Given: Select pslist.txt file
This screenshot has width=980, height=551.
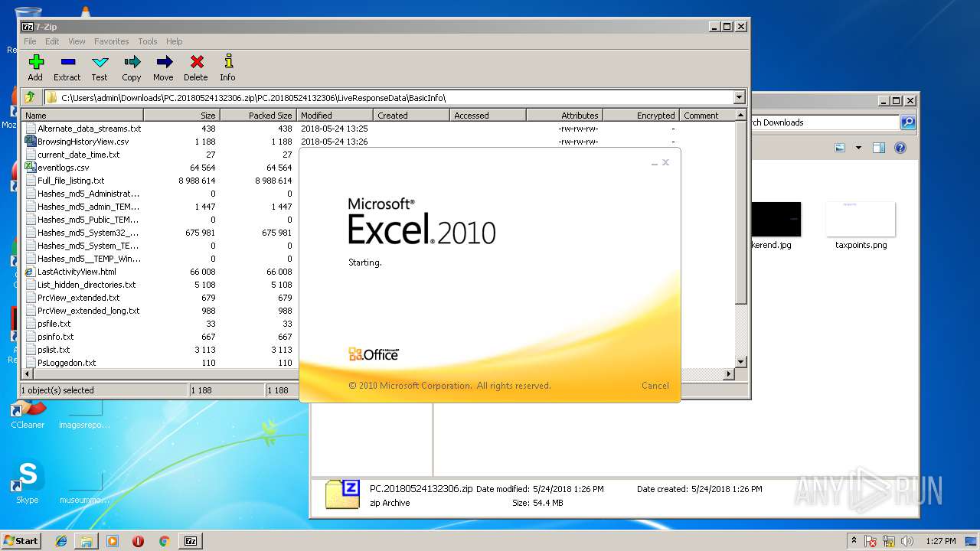Looking at the screenshot, I should (x=54, y=350).
